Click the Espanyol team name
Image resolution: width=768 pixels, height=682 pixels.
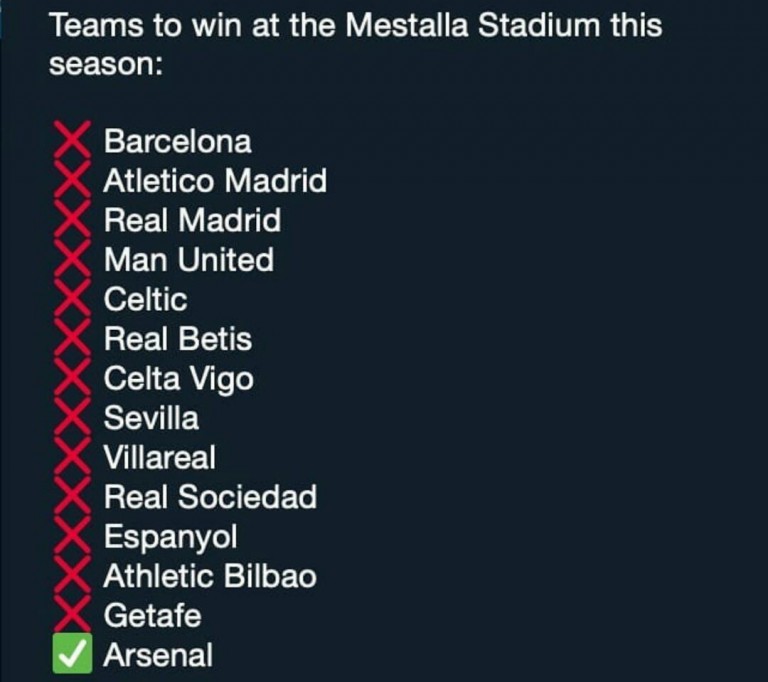[170, 537]
